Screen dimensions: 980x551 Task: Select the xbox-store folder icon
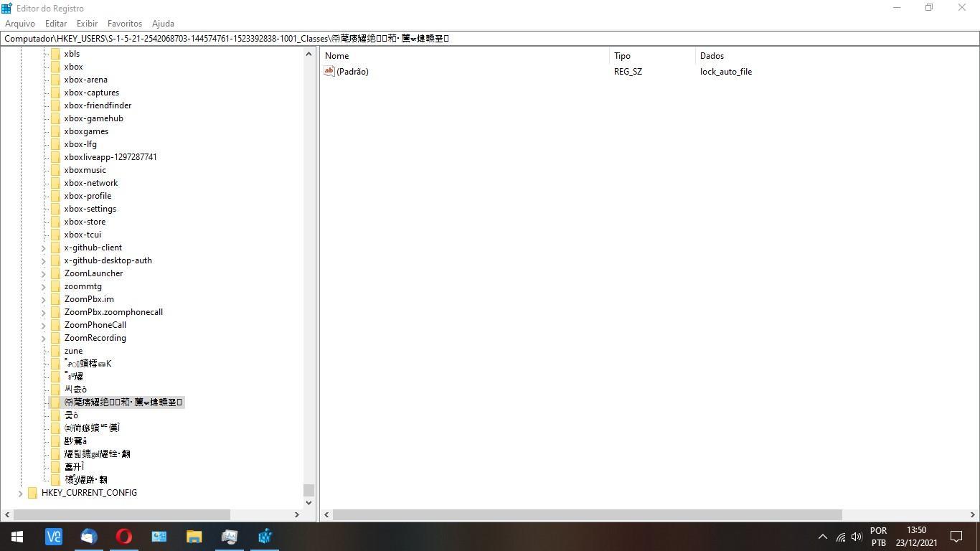(x=55, y=222)
